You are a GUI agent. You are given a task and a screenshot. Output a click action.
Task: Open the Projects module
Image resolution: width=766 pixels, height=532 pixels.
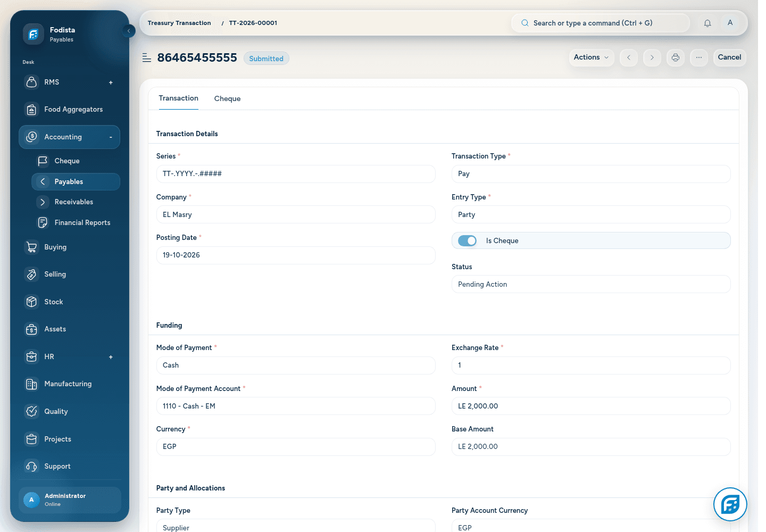coord(69,439)
